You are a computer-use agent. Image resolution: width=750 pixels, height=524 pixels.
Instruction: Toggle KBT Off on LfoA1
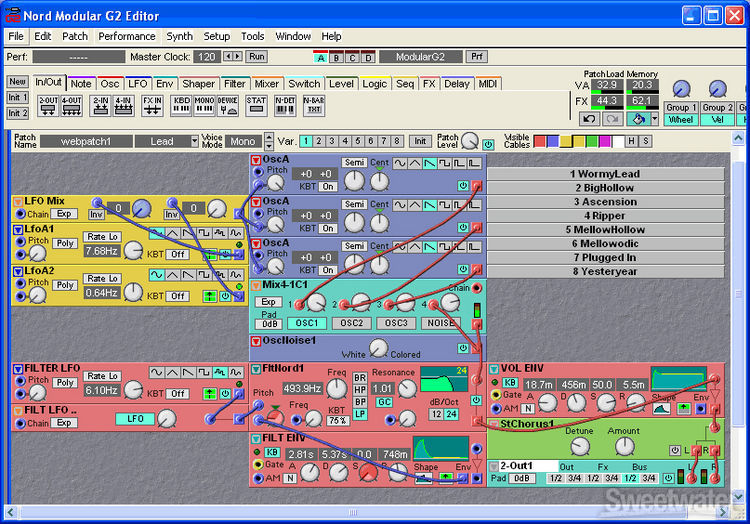(178, 254)
